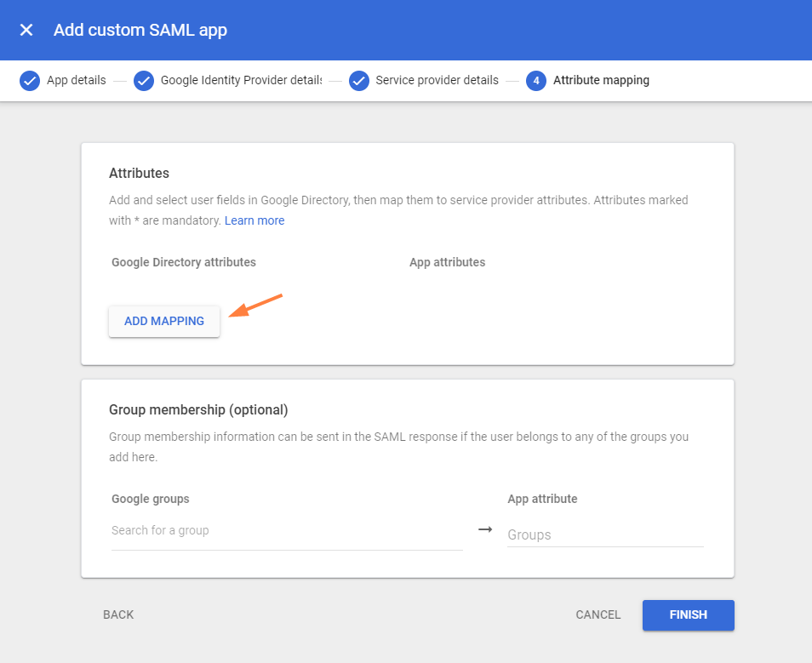Click FINISH to complete setup
The height and width of the screenshot is (663, 812).
(688, 614)
